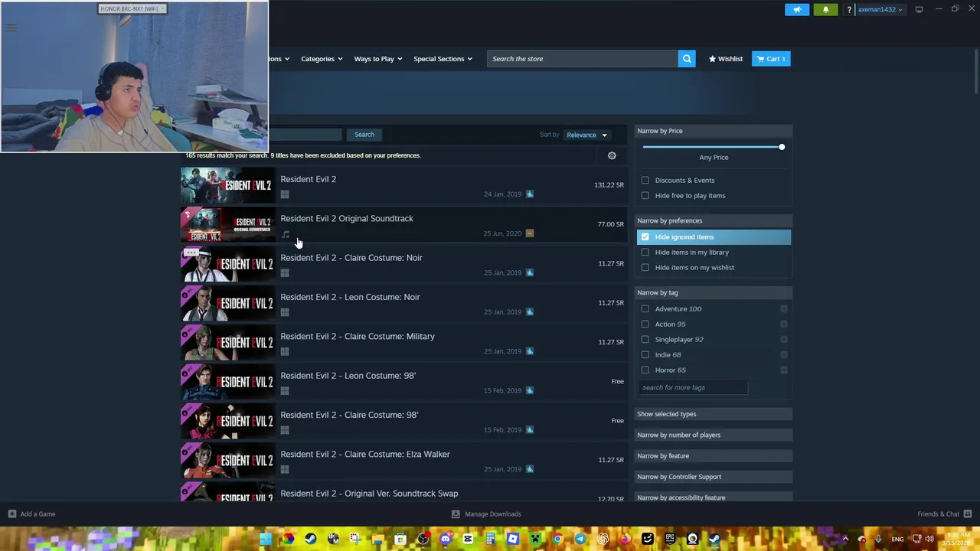Click Windows platform icon under Resident Evil 2

pos(285,194)
